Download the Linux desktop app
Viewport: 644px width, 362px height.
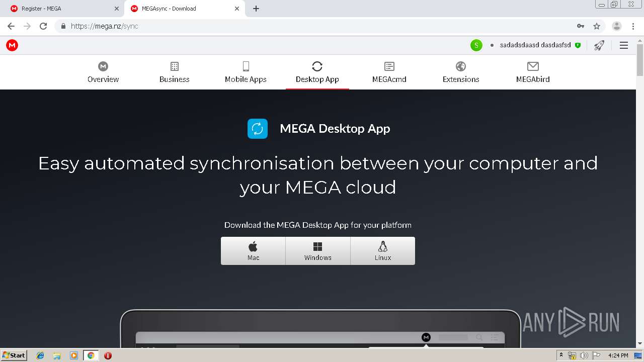coord(383,251)
